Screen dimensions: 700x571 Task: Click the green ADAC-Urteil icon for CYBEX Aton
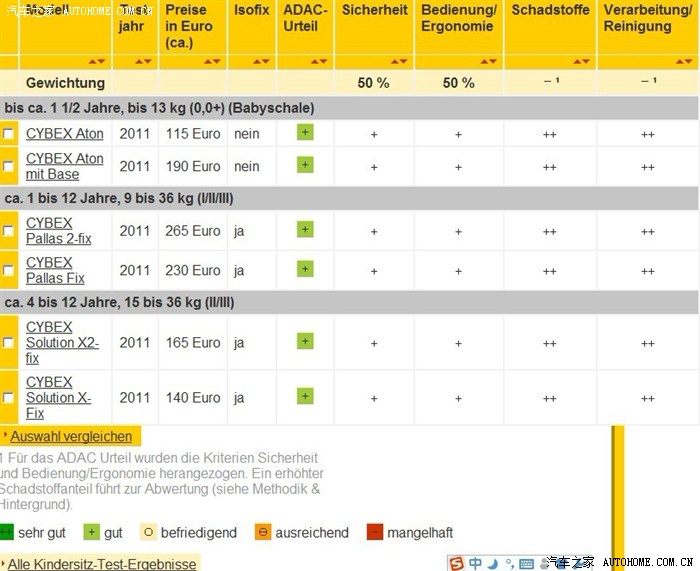click(x=305, y=132)
